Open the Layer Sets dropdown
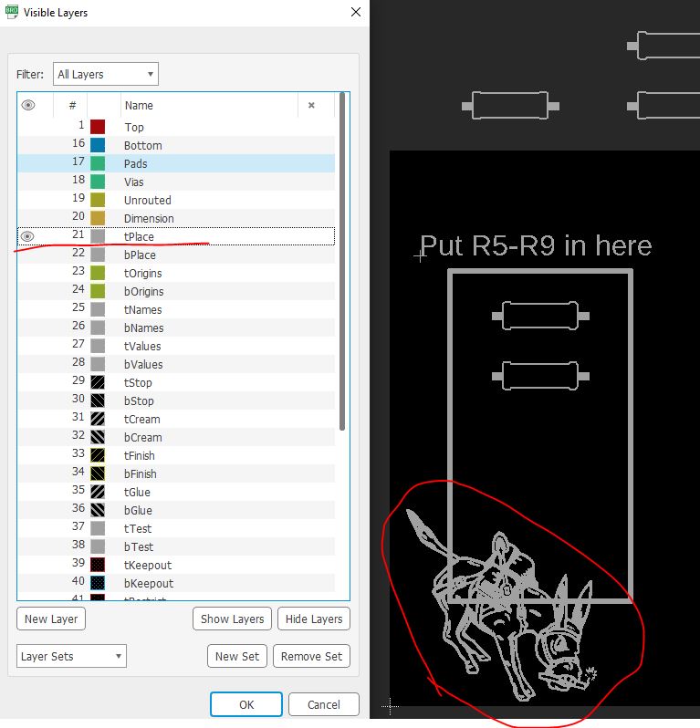700x728 pixels. click(71, 656)
